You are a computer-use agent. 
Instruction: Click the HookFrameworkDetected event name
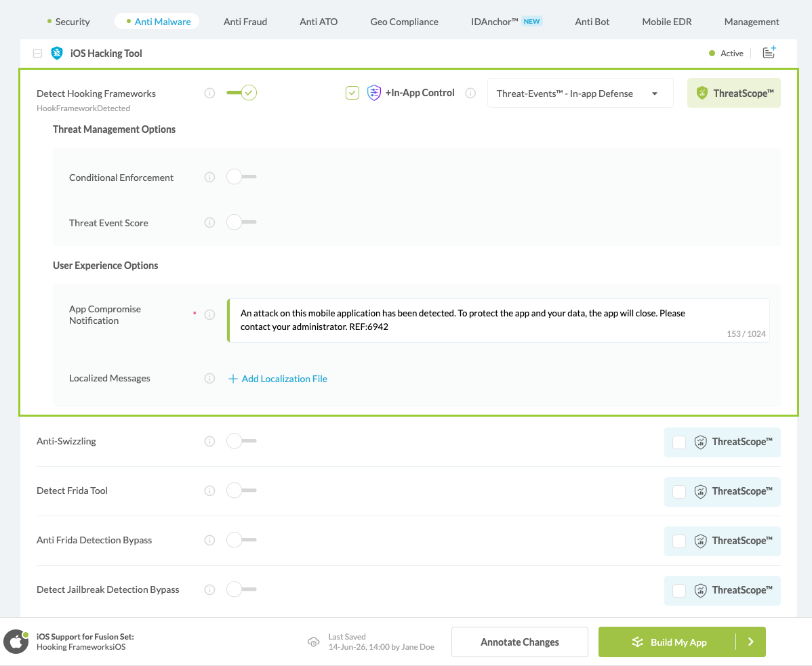click(83, 108)
